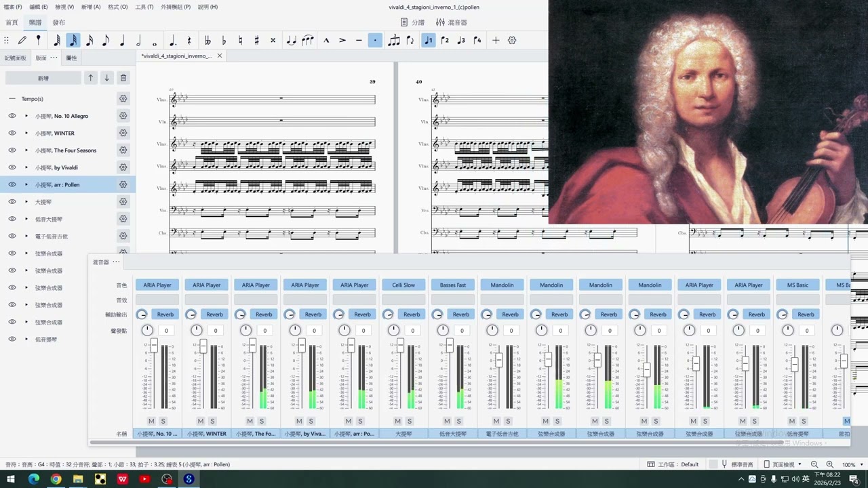Toggle visibility of 小提琴, by Vivaldi
The width and height of the screenshot is (868, 488).
[12, 167]
